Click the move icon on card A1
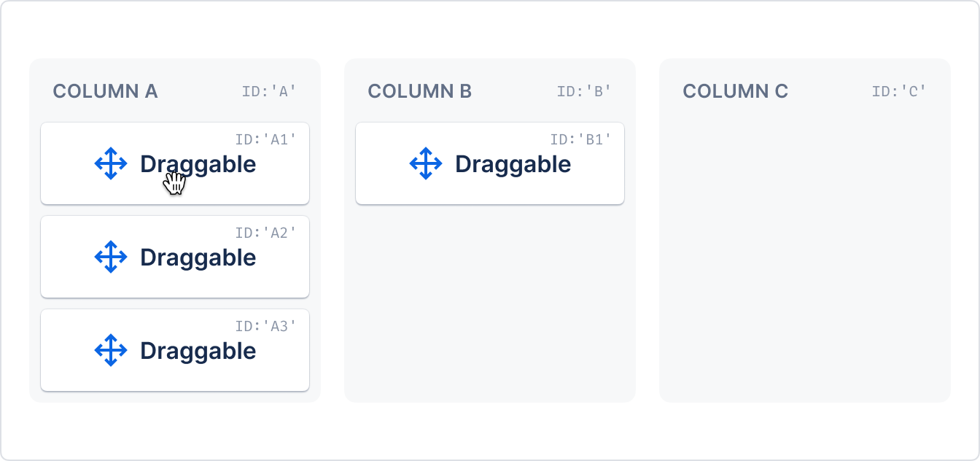The height and width of the screenshot is (461, 980). click(x=111, y=163)
